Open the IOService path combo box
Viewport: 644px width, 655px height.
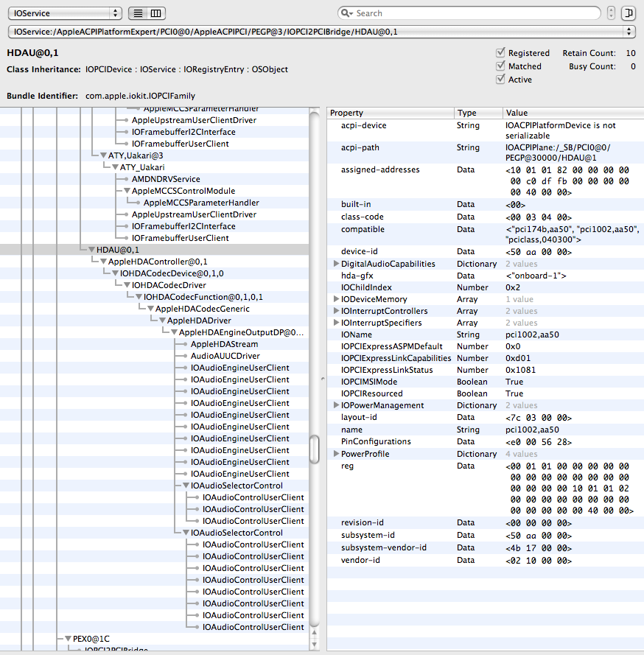(x=321, y=32)
